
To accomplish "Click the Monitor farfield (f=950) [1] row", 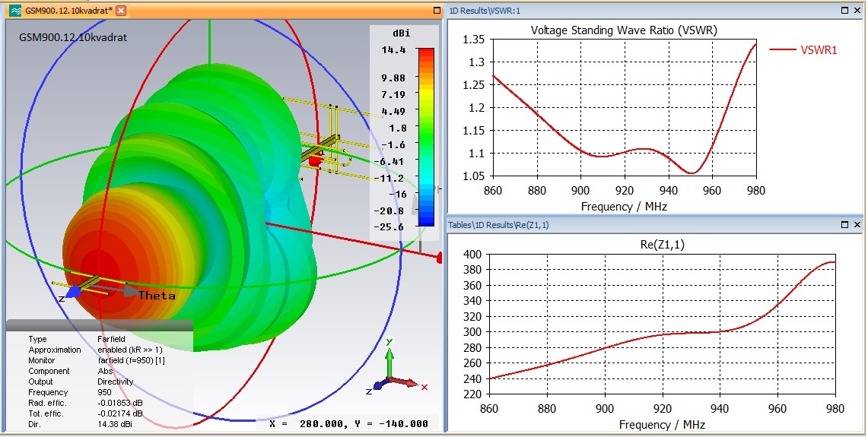I will click(x=97, y=360).
